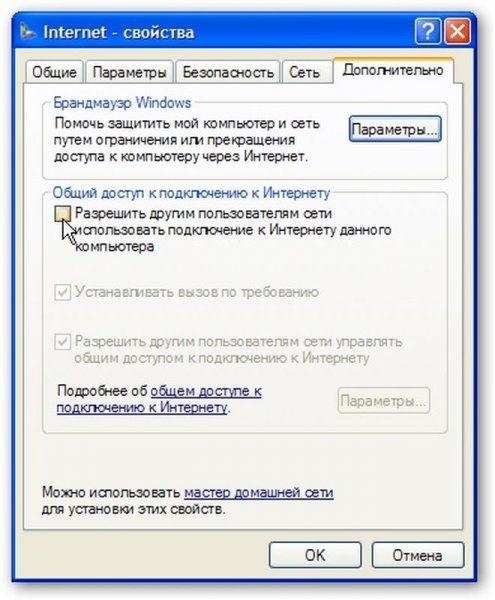495x600 pixels.
Task: Click the 'Брандмауэр Windows' group heading
Action: pos(122,103)
